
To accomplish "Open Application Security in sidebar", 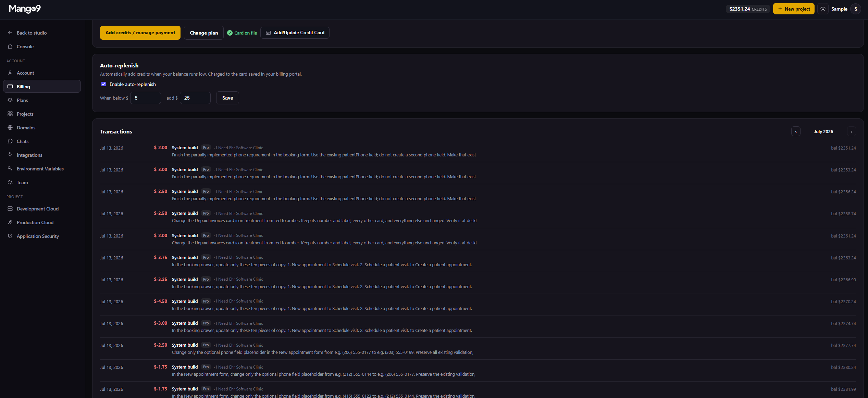I will click(x=42, y=236).
